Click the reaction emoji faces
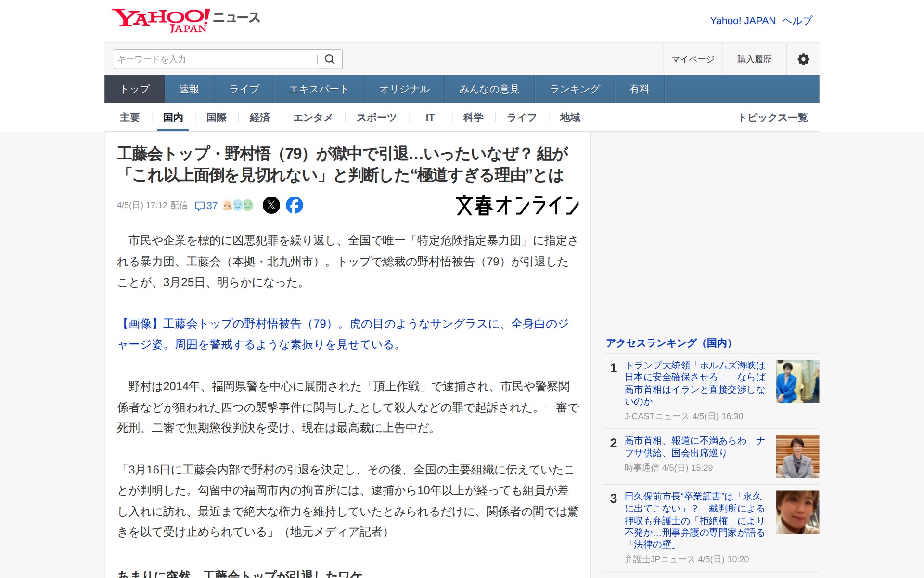924x578 pixels. coord(238,205)
